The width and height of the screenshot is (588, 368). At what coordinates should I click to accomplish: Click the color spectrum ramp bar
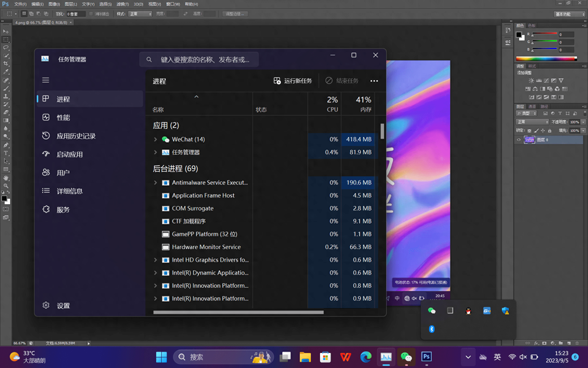pyautogui.click(x=546, y=59)
